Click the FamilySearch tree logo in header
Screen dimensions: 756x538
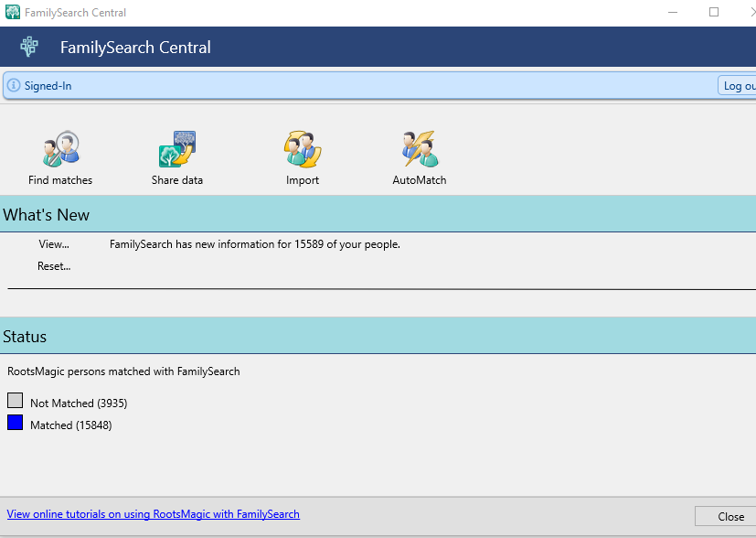(x=29, y=47)
